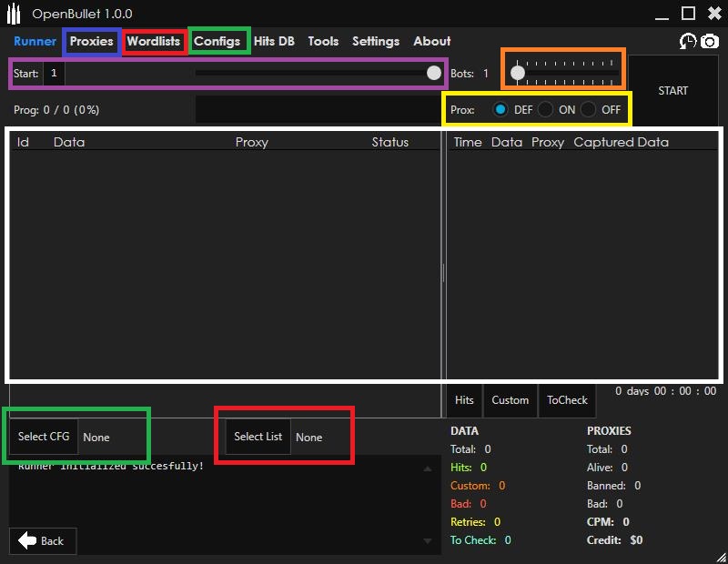Screen dimensions: 728x564
Task: Select the ON proxy radio button
Action: click(545, 109)
